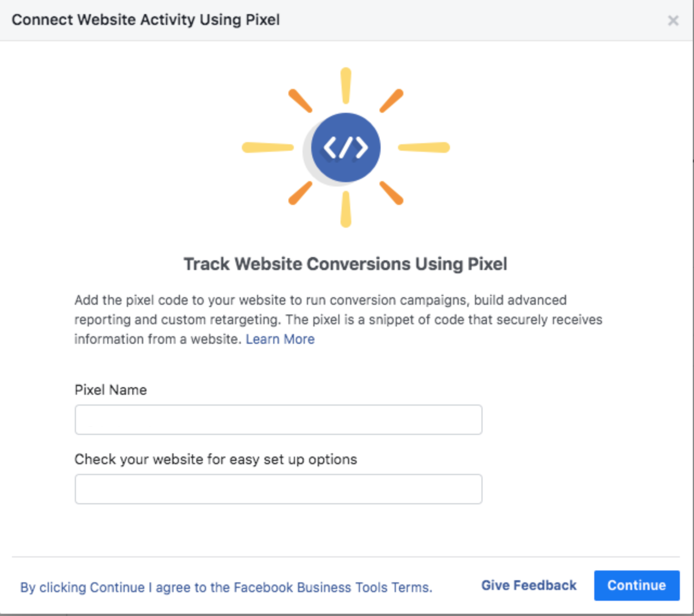Click the bottom yellow ray below the icon
The width and height of the screenshot is (694, 616).
346,210
